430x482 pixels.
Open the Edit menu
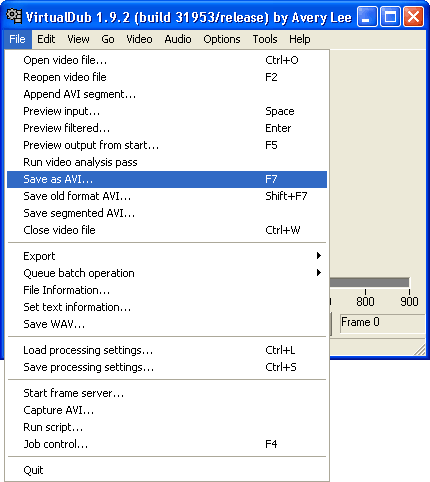[x=46, y=39]
